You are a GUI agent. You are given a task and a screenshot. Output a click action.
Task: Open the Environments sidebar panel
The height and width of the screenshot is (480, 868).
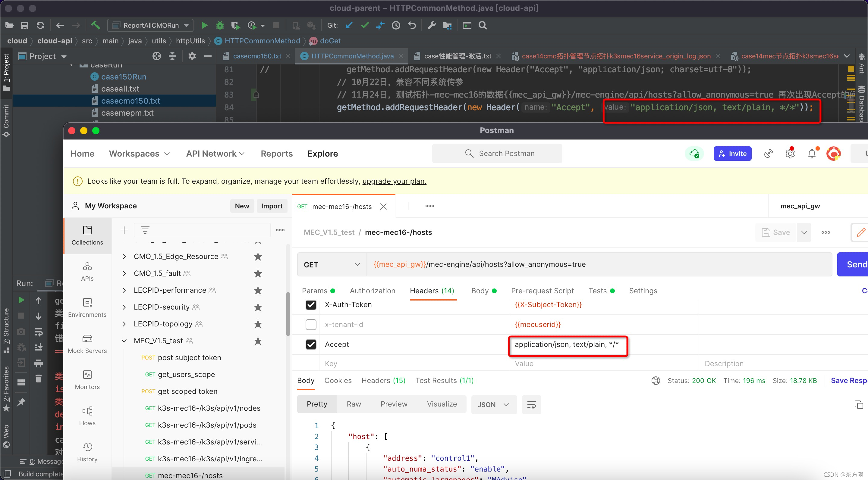tap(87, 307)
